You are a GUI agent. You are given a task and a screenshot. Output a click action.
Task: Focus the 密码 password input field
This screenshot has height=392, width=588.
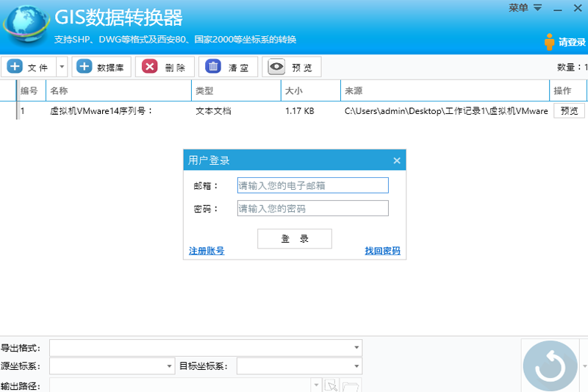313,208
